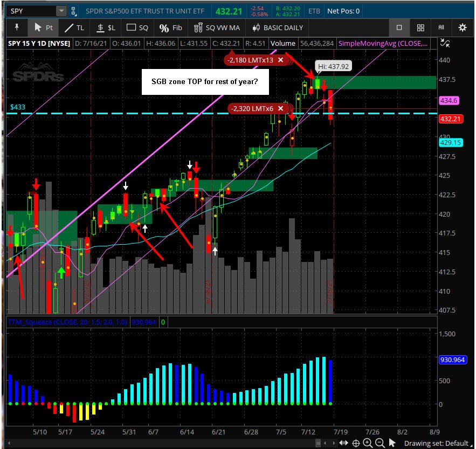Viewport: 476px width, 449px height.
Task: Switch to single chart layout icon
Action: coord(399,27)
